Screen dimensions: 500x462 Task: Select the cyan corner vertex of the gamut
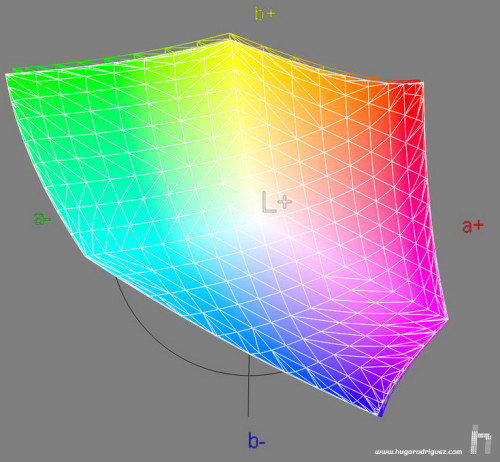[x=85, y=256]
